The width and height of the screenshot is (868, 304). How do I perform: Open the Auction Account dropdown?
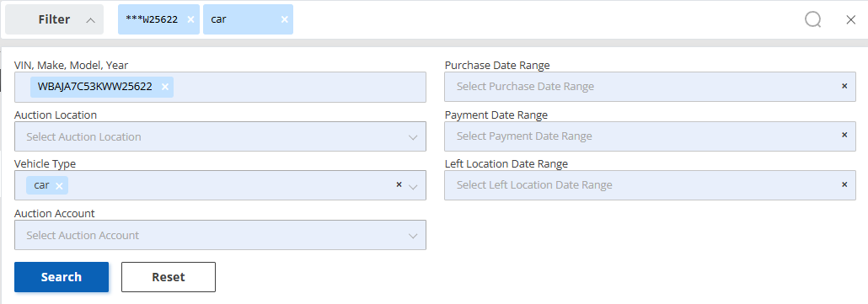(220, 235)
